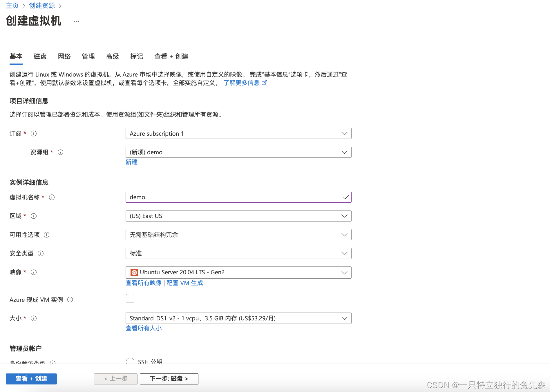550x392 pixels.
Task: Switch to the 磁盘 tab
Action: tap(40, 56)
